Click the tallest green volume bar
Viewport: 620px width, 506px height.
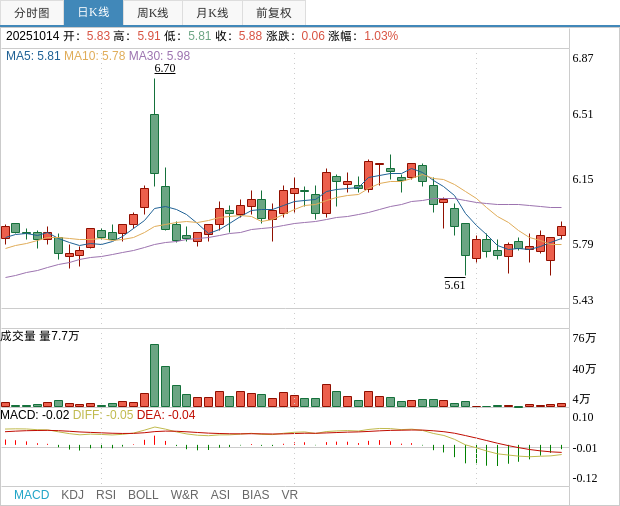pos(155,376)
